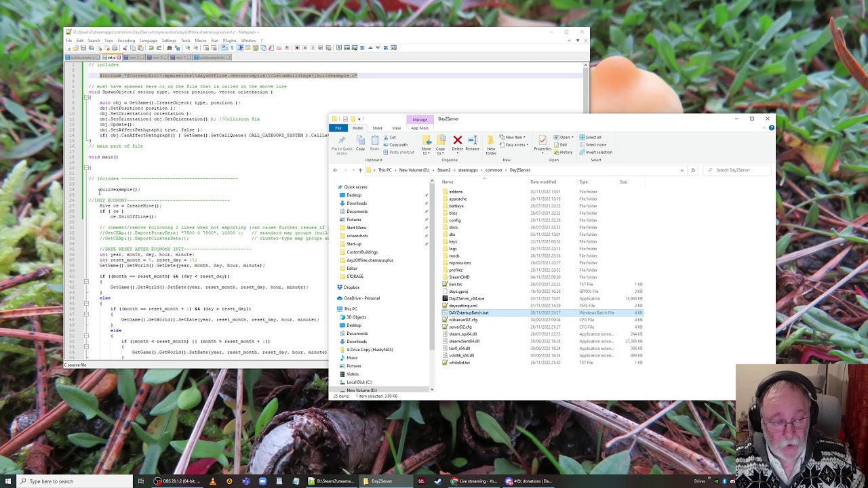
Task: Click Select all in Explorer ribbon
Action: click(591, 137)
